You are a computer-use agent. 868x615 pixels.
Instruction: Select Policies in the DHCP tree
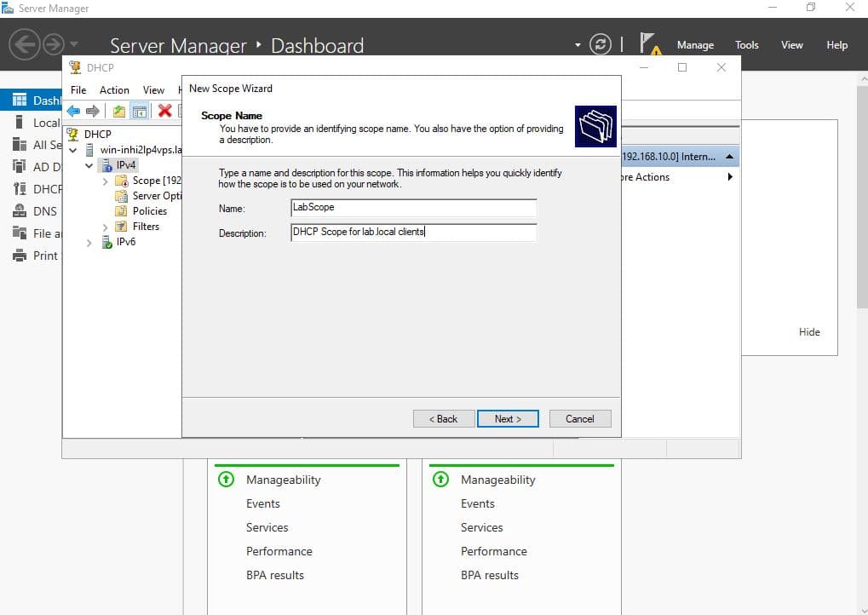150,211
